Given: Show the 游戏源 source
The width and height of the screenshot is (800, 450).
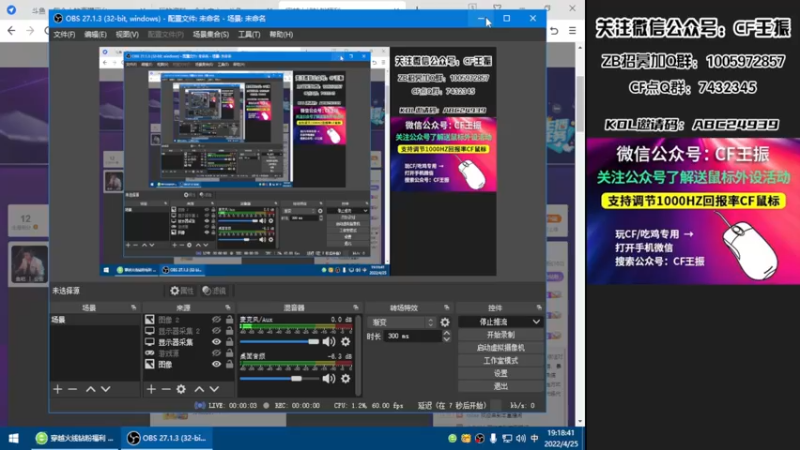Looking at the screenshot, I should (x=216, y=353).
